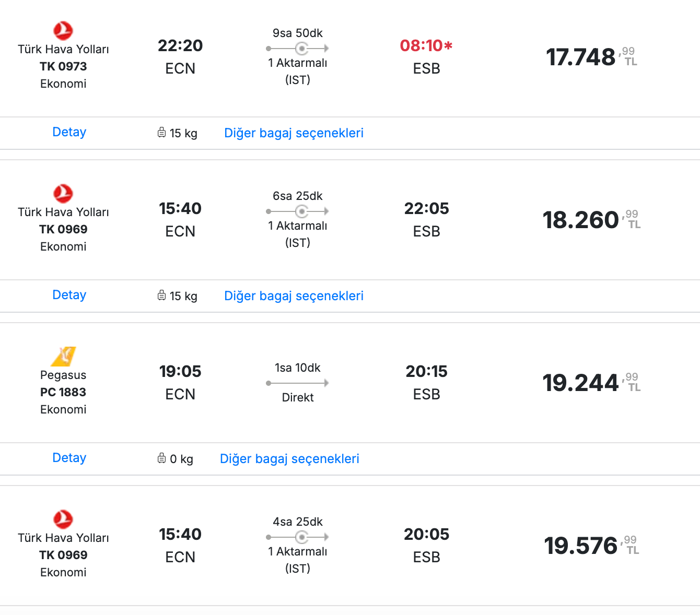Click layover stop icon on 4sa 25dk route
This screenshot has width=700, height=615.
point(301,537)
